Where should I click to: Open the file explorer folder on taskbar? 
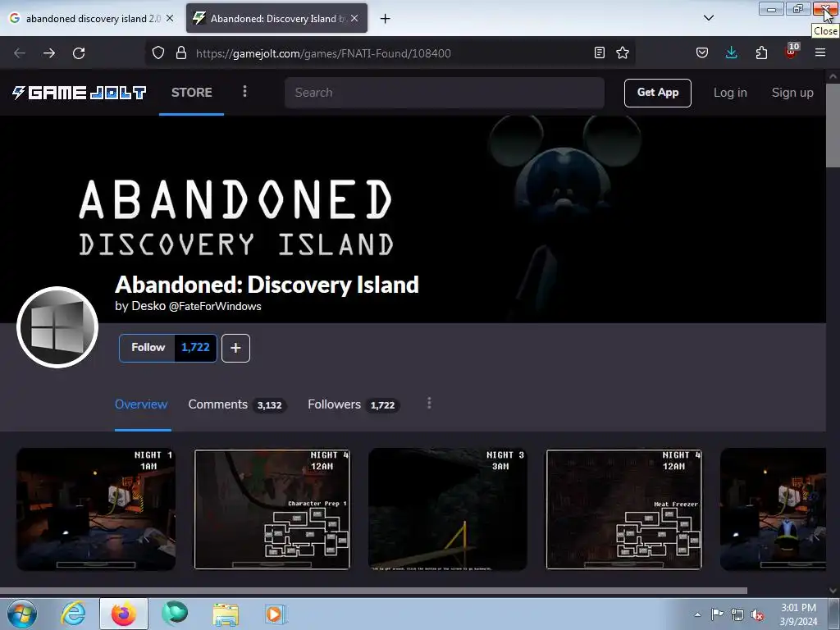[x=226, y=614]
